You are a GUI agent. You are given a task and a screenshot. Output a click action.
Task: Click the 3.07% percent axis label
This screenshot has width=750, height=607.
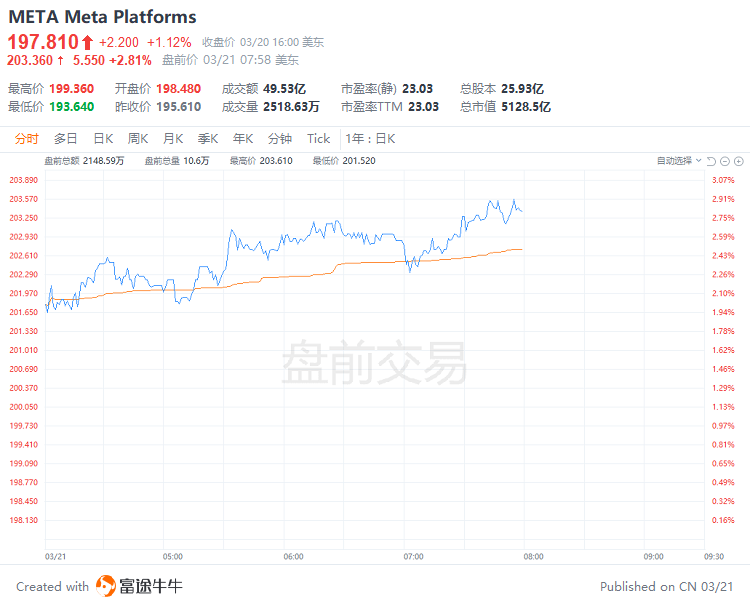point(723,180)
